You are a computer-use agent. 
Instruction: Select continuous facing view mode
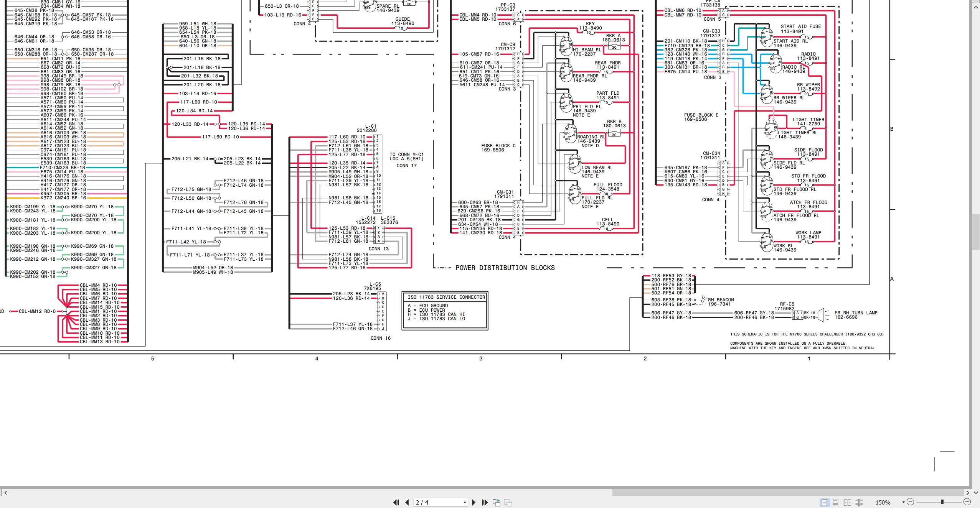pos(859,502)
